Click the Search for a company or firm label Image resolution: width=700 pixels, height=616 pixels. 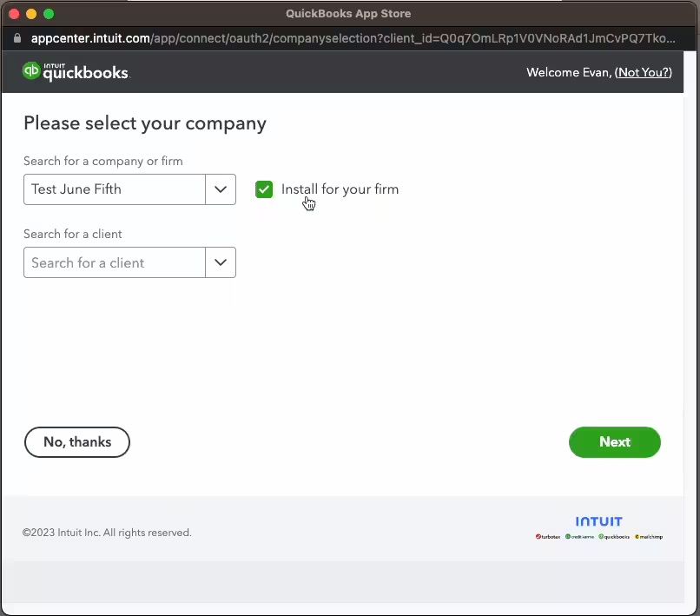[x=103, y=161]
